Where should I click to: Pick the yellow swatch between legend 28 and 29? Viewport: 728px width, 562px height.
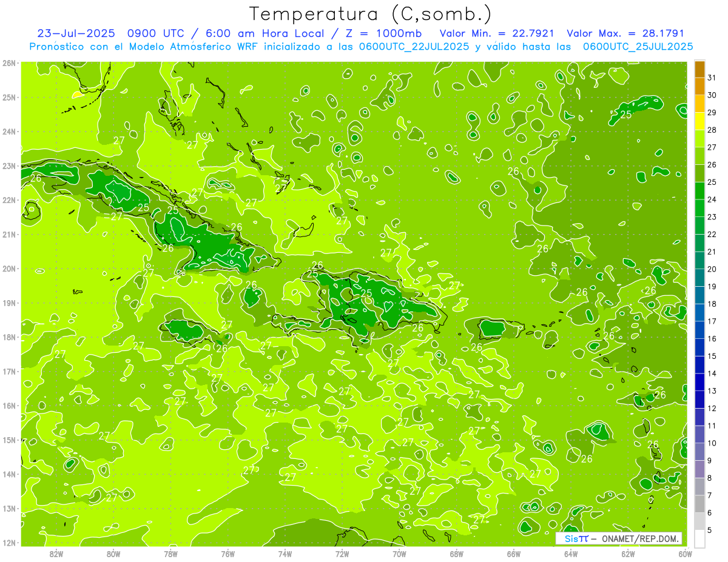pos(699,122)
